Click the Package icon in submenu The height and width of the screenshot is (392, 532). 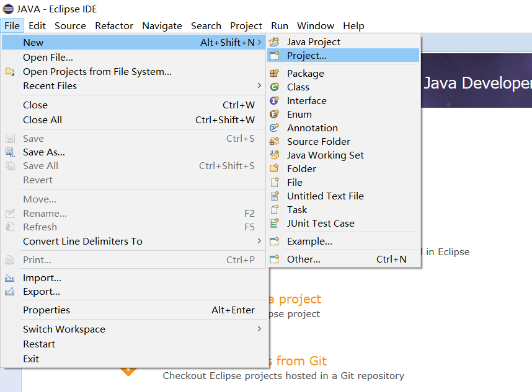(x=274, y=73)
